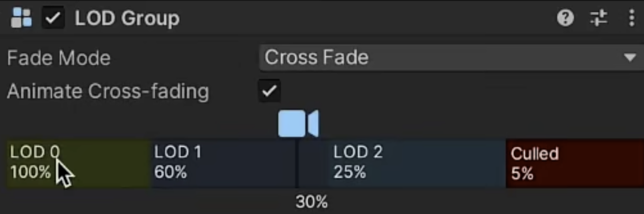Image resolution: width=644 pixels, height=214 pixels.
Task: Click the Fade Mode property label
Action: click(59, 58)
